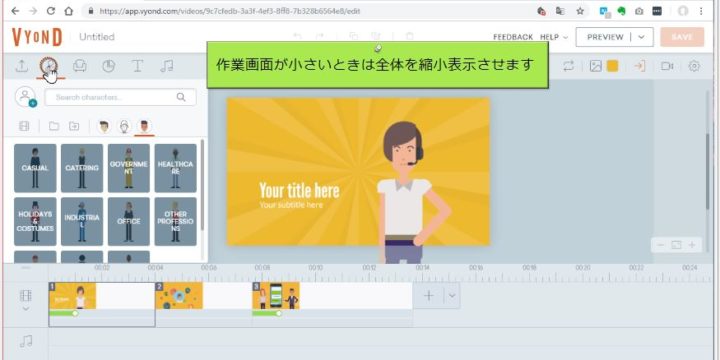Open the Chart library icon
This screenshot has width=720, height=360.
point(108,66)
